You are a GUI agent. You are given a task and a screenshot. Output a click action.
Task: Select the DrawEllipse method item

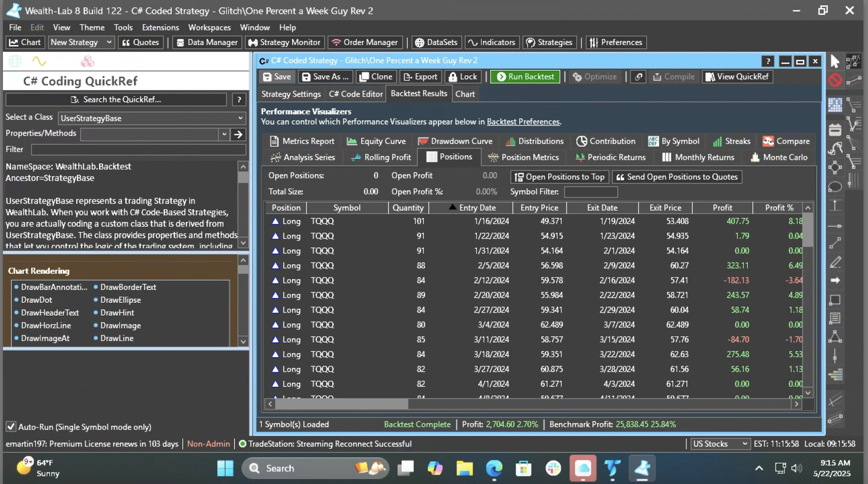120,300
